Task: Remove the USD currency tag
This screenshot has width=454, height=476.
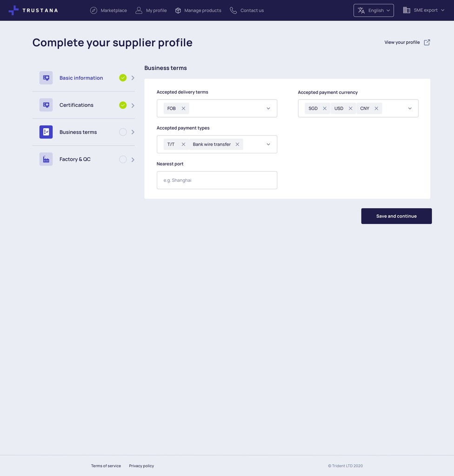Action: pos(350,108)
